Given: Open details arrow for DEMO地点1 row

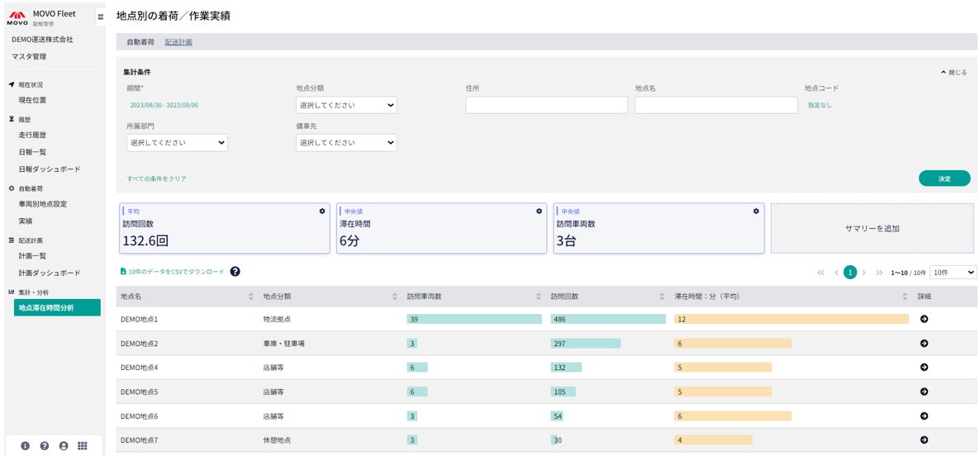Looking at the screenshot, I should tap(924, 319).
